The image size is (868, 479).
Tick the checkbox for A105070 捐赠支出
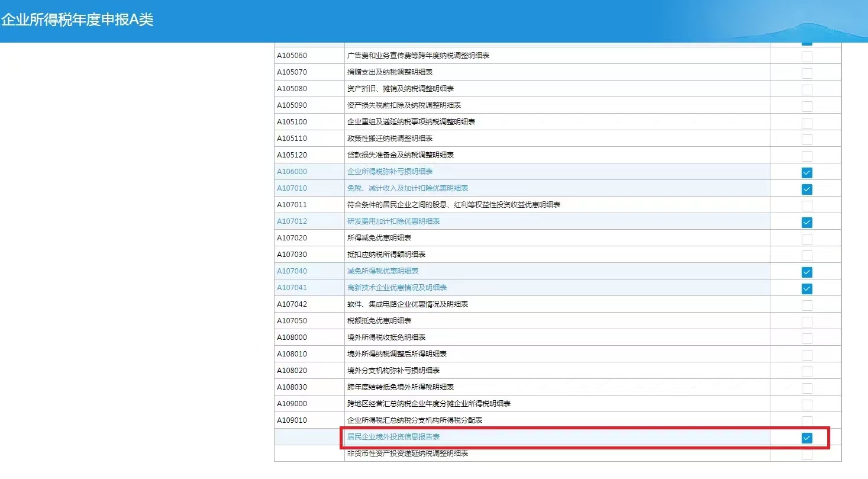(x=806, y=73)
